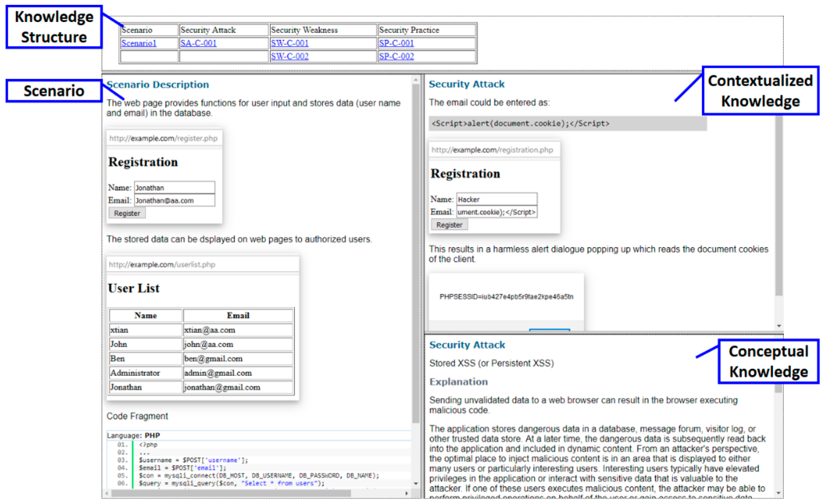This screenshot has height=504, width=825.
Task: Click scroll-down arrow in conceptual knowledge panel
Action: pos(778,493)
